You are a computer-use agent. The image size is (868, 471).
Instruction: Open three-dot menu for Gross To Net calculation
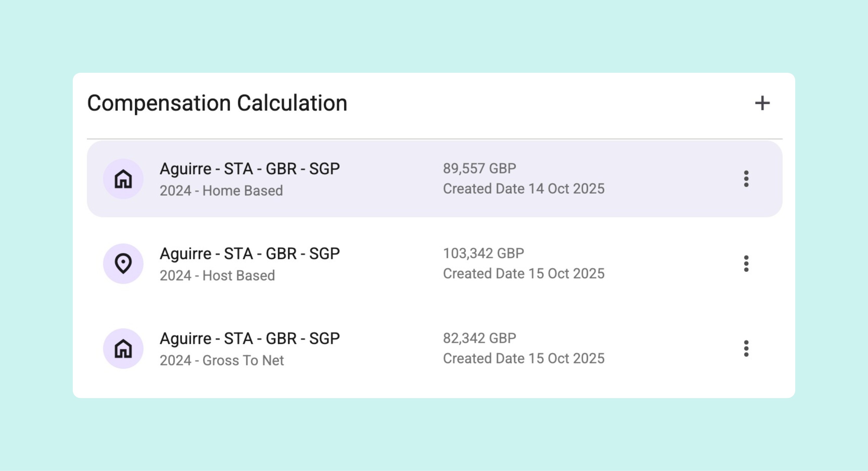746,348
